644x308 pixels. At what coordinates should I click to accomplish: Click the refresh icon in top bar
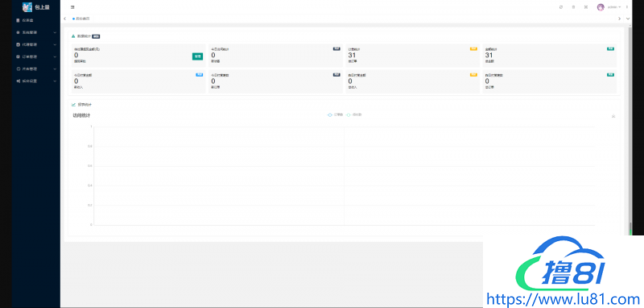[x=561, y=7]
